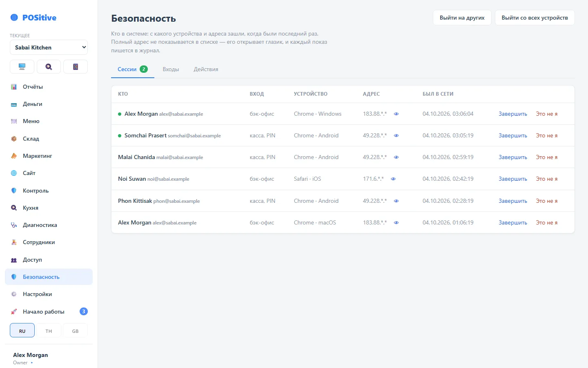Screen dimensions: 588x368
Task: Click the Выйти на других button
Action: [462, 18]
